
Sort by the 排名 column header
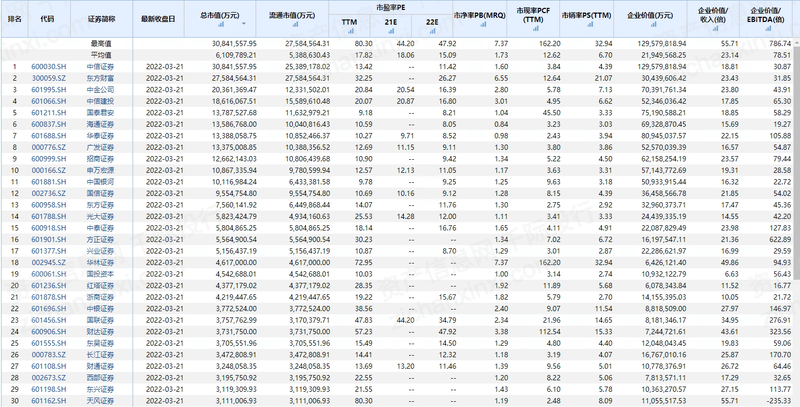pyautogui.click(x=14, y=18)
